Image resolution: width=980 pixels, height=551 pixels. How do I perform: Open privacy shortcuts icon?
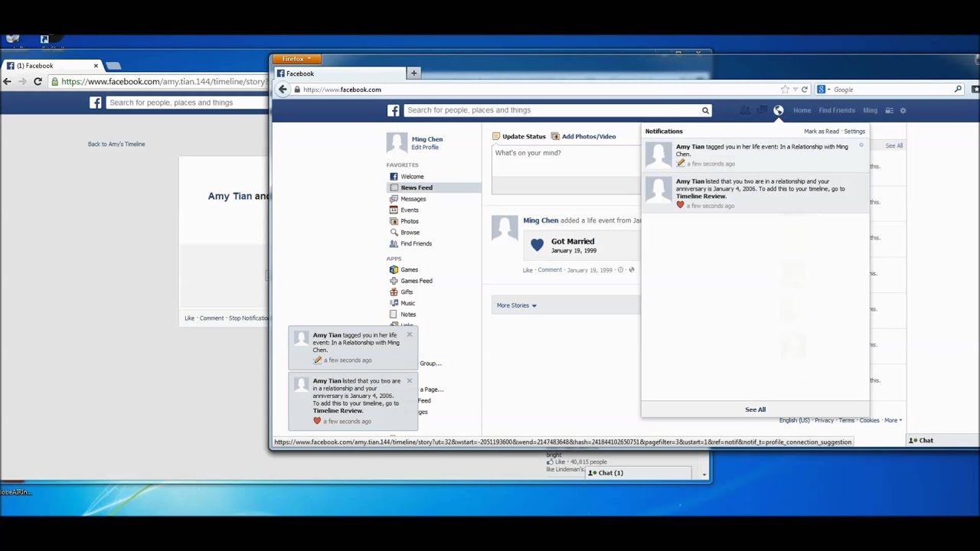pyautogui.click(x=889, y=110)
